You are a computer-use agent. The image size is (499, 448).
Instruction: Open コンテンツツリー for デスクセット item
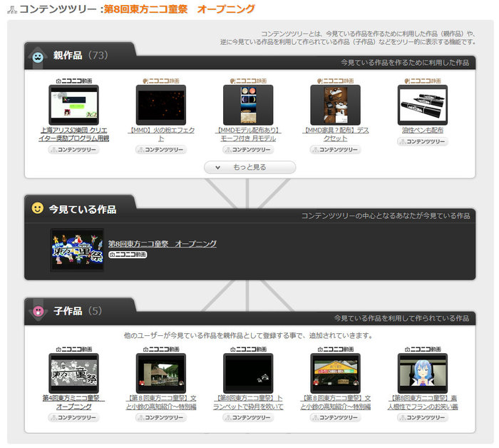point(336,150)
